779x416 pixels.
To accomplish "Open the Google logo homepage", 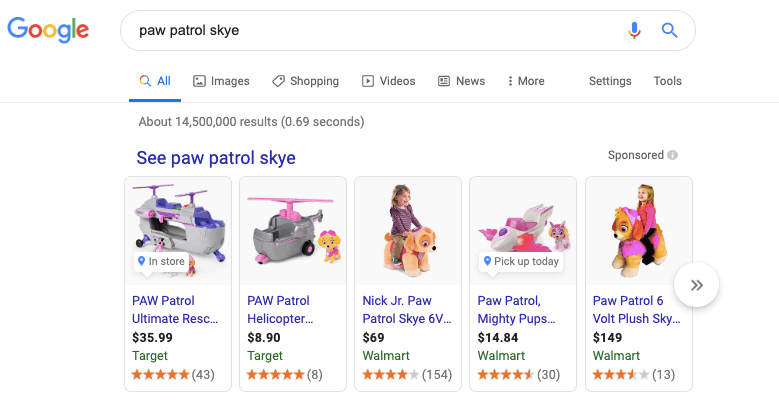I will click(48, 30).
